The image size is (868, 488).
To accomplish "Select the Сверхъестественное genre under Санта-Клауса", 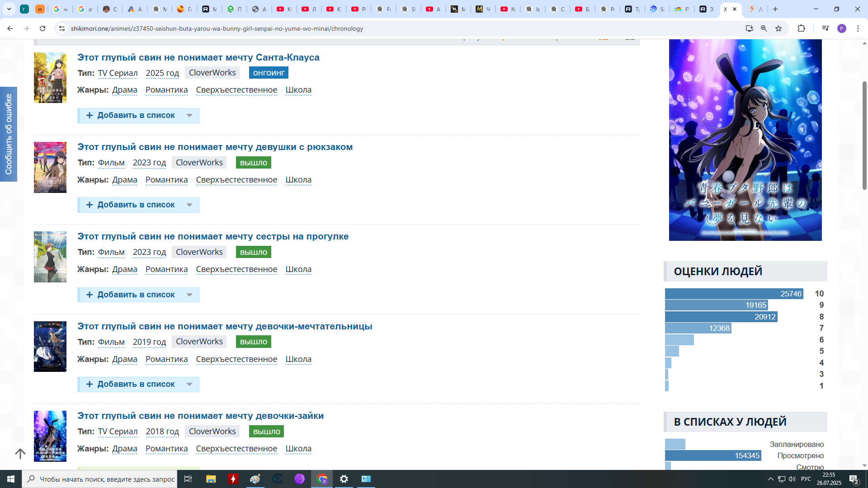I will pos(236,90).
